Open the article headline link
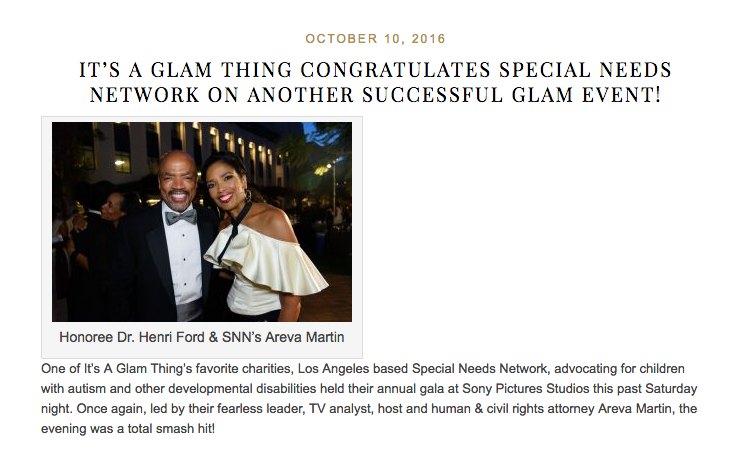The image size is (732, 450). 375,83
